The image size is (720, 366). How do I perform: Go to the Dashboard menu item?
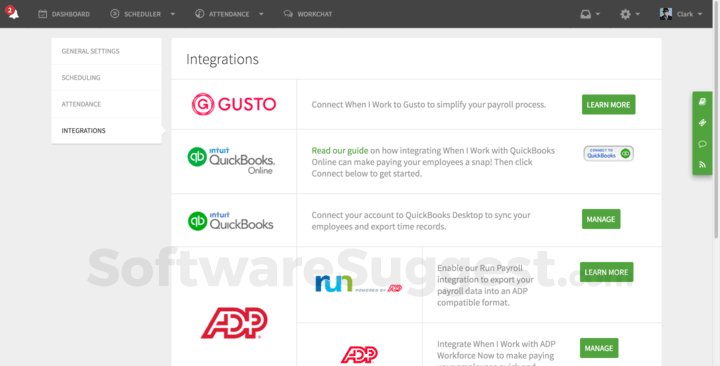[x=64, y=14]
